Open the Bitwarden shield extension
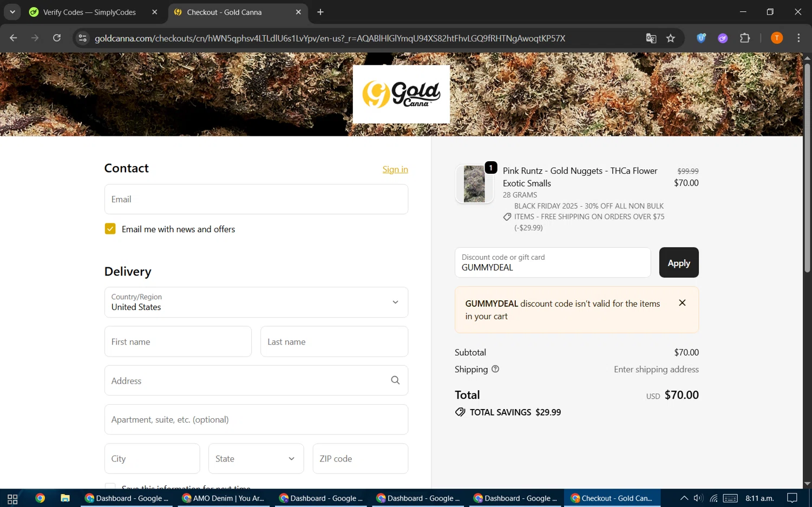This screenshot has width=812, height=507. click(x=701, y=38)
